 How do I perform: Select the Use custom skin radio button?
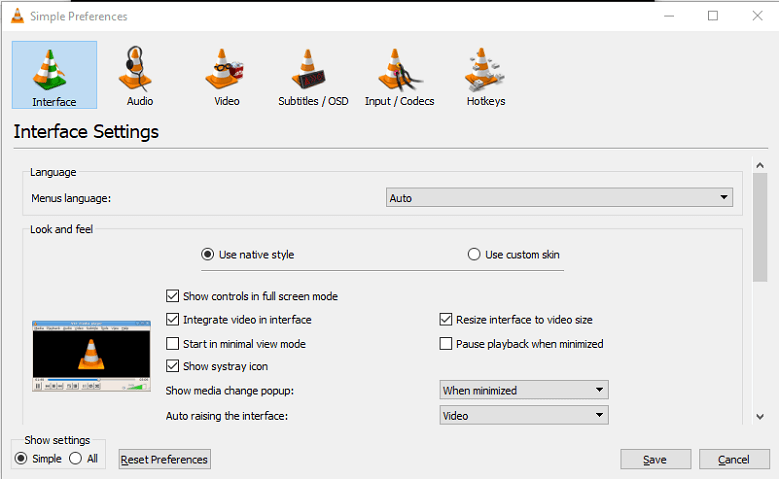pos(474,254)
